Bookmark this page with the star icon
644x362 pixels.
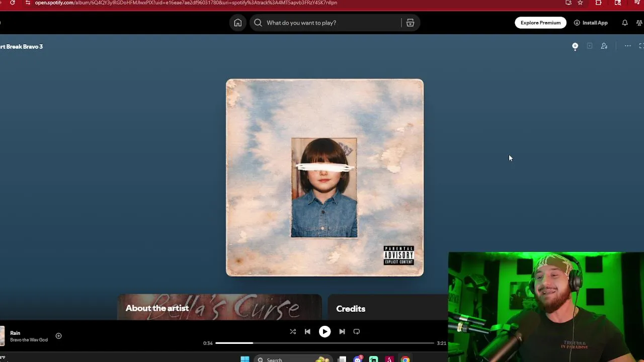click(x=580, y=3)
